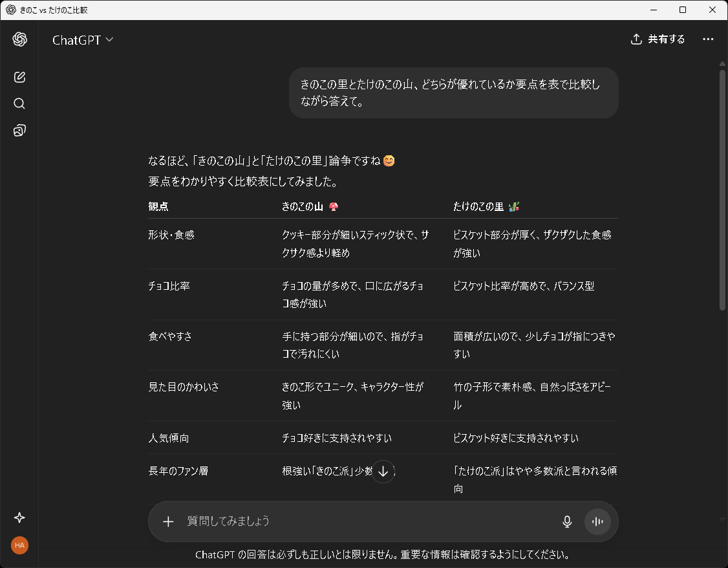Expand the ChatGPT model selector chevron
The height and width of the screenshot is (568, 728).
[x=109, y=39]
